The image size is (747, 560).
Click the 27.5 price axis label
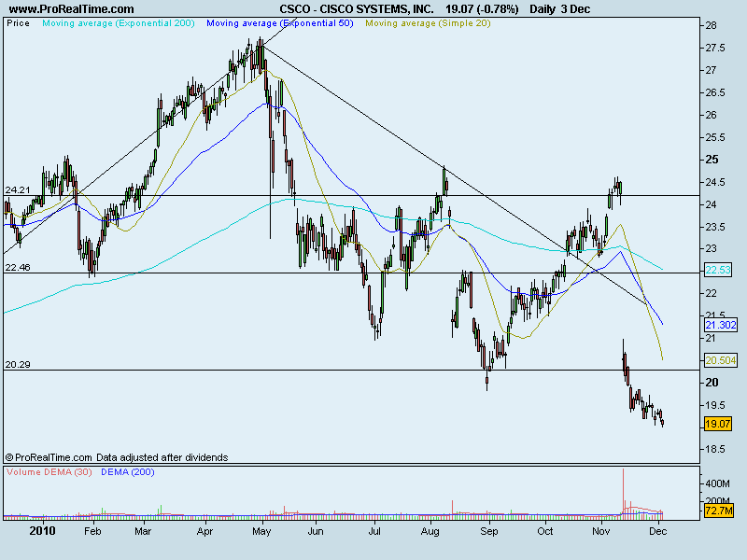[714, 49]
